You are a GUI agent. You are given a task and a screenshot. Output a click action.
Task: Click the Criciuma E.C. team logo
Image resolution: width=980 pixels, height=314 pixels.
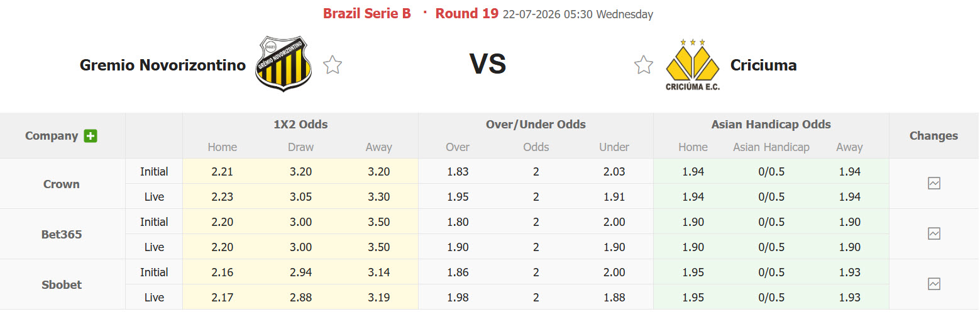coord(693,65)
